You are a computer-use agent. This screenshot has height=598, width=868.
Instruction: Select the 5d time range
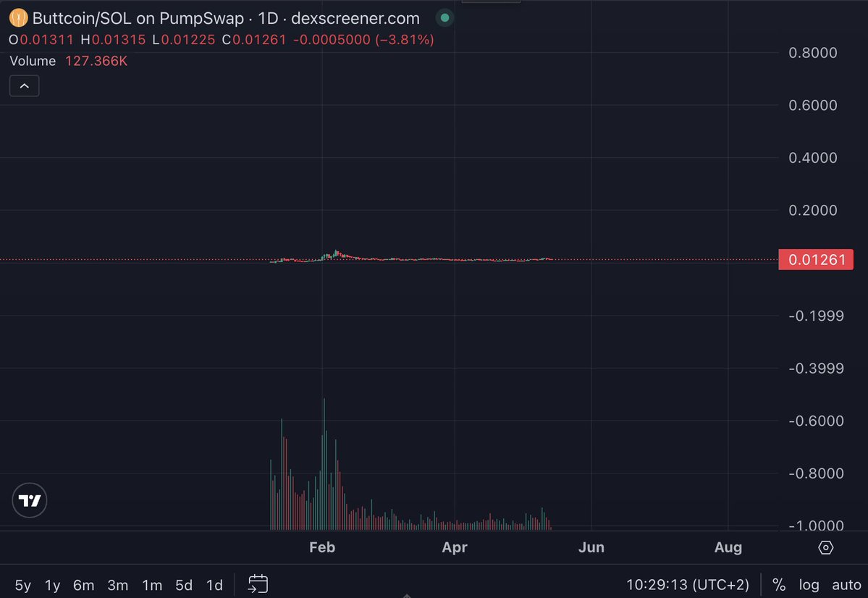[x=184, y=585]
